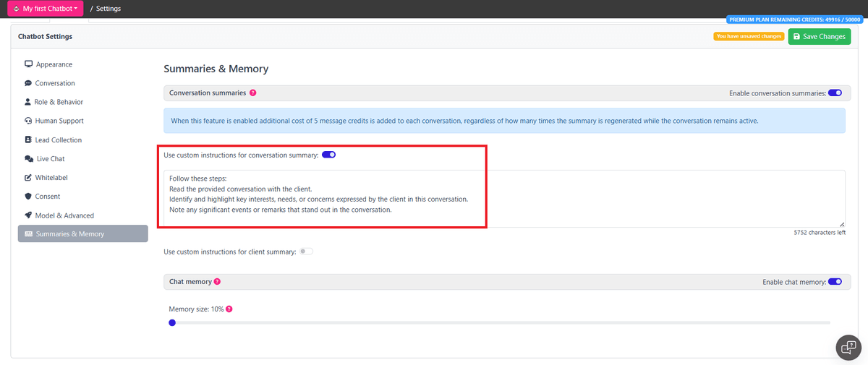Click the Save Changes button
Viewport: 868px width, 365px height.
point(819,36)
